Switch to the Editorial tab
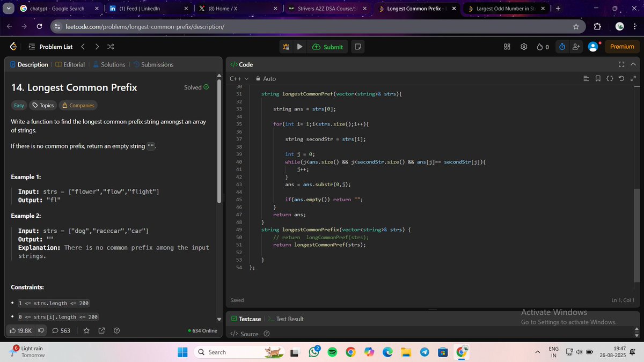The height and width of the screenshot is (362, 644). [70, 64]
